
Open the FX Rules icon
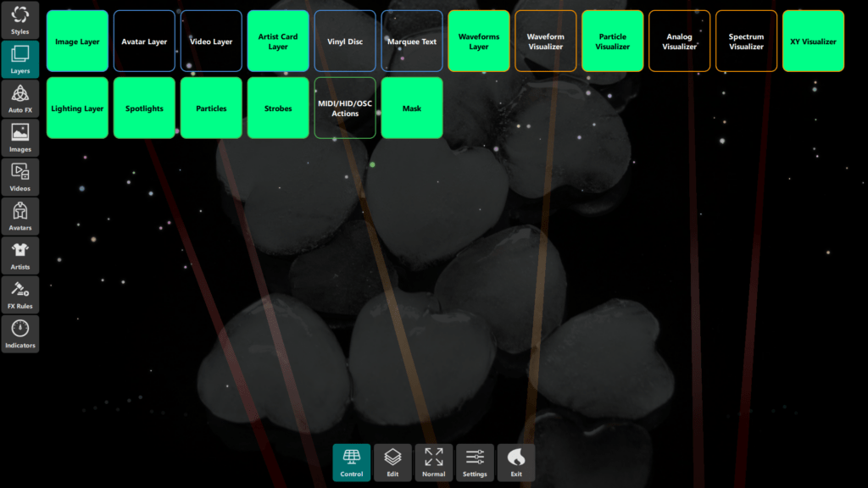19,294
